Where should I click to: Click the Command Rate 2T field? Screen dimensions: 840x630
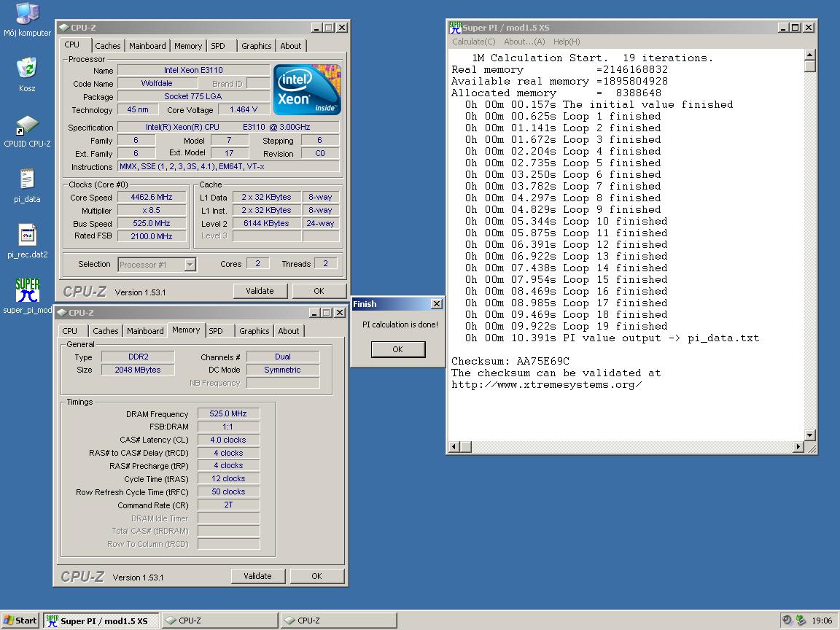coord(228,505)
